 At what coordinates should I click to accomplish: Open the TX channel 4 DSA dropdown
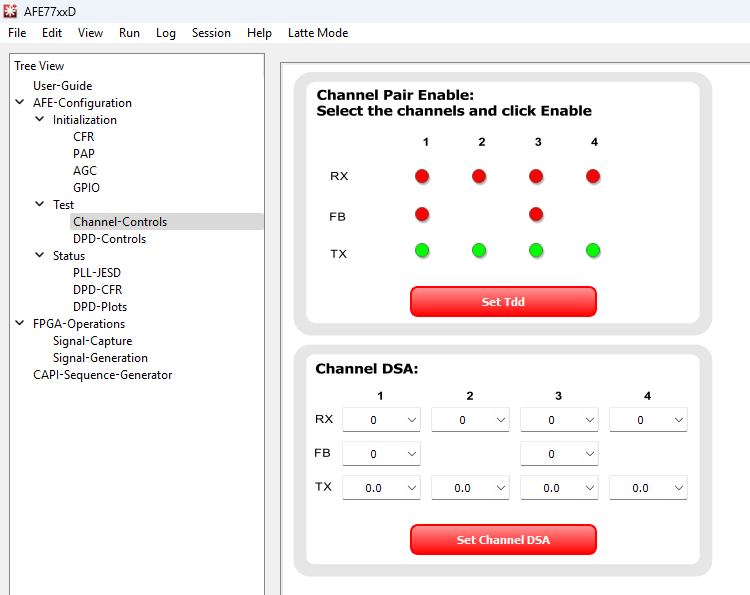click(648, 488)
